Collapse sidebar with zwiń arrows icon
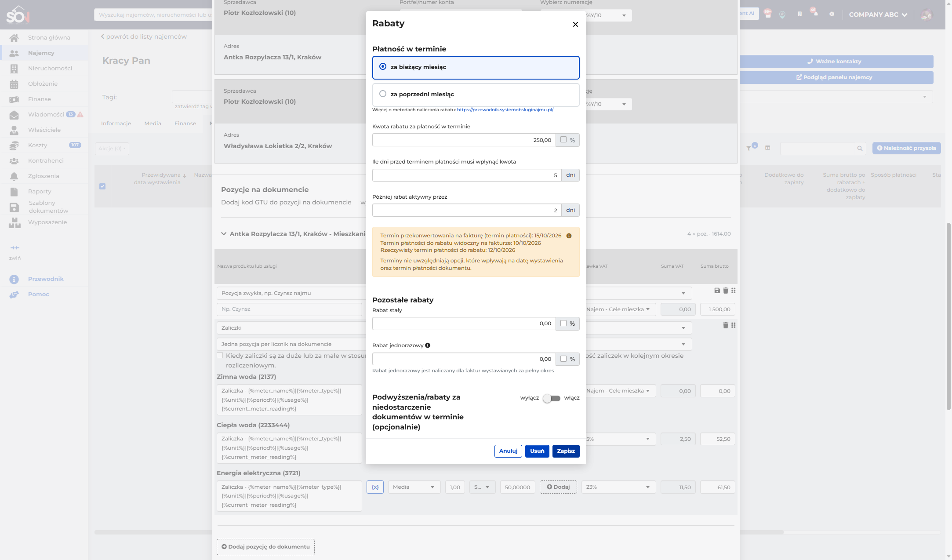Image resolution: width=952 pixels, height=560 pixels. (15, 248)
